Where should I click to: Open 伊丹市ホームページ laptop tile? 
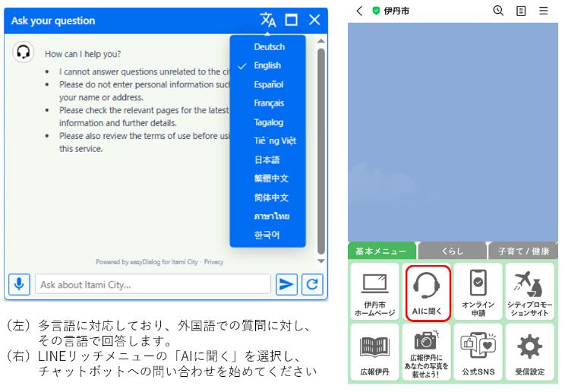374,292
